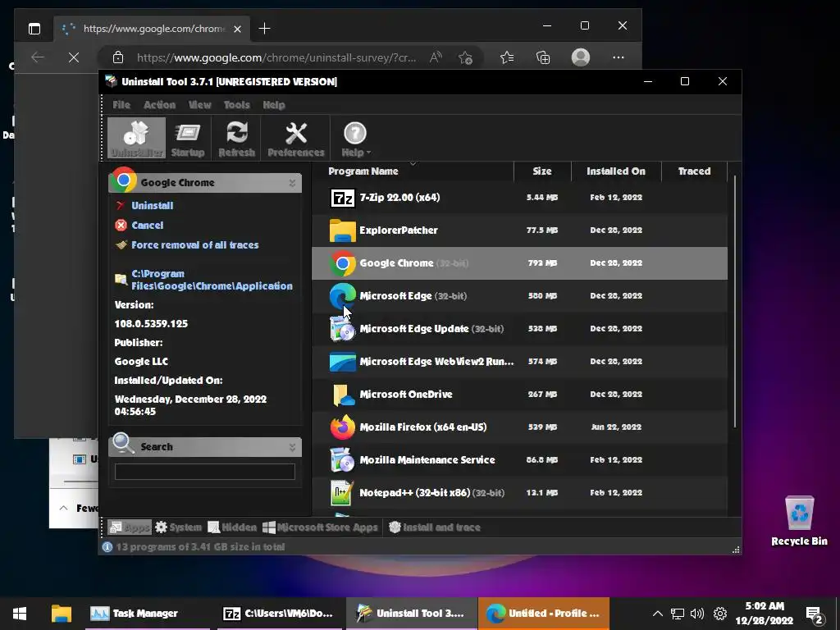Stop loading the Edge page
840x630 pixels.
click(74, 57)
